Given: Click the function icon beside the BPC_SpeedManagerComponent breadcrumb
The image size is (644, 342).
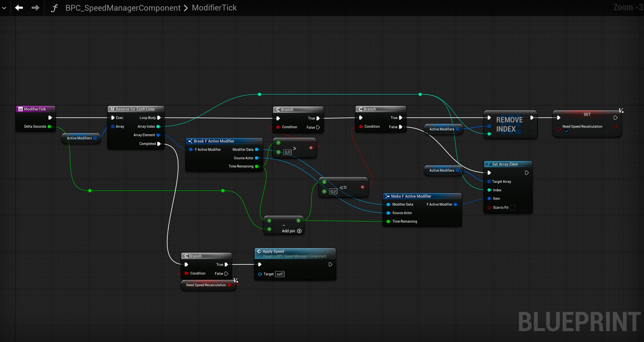Looking at the screenshot, I should click(x=54, y=8).
